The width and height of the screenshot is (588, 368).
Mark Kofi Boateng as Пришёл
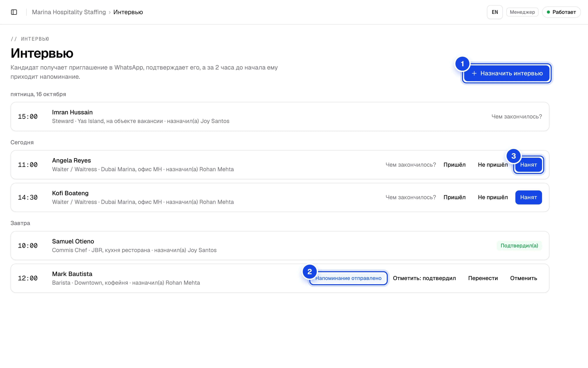[x=454, y=197]
